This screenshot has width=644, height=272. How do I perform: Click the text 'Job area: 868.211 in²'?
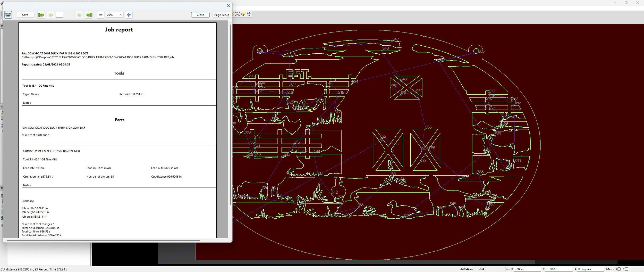click(34, 217)
